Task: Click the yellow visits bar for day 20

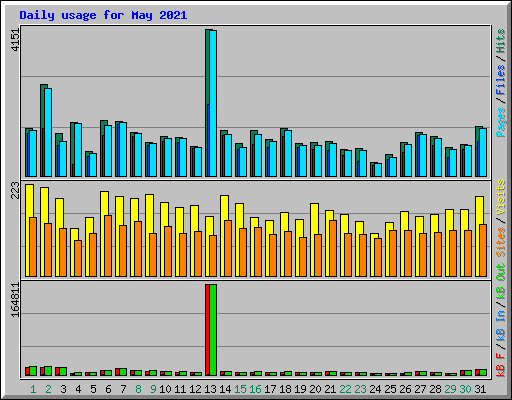Action: (313, 240)
